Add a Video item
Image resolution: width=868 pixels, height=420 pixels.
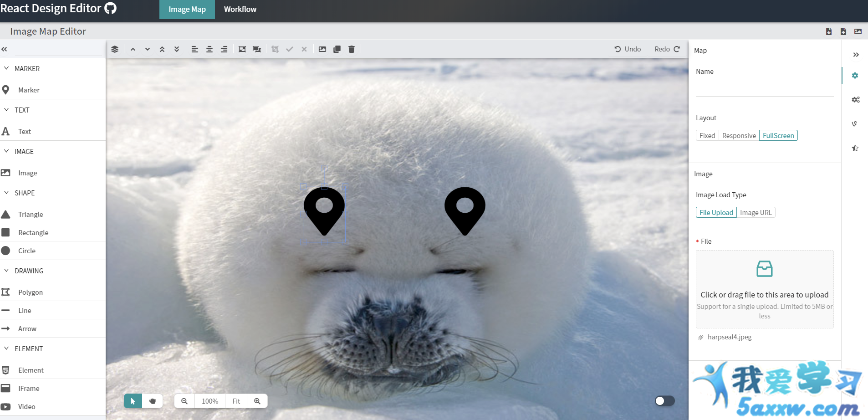[53, 407]
